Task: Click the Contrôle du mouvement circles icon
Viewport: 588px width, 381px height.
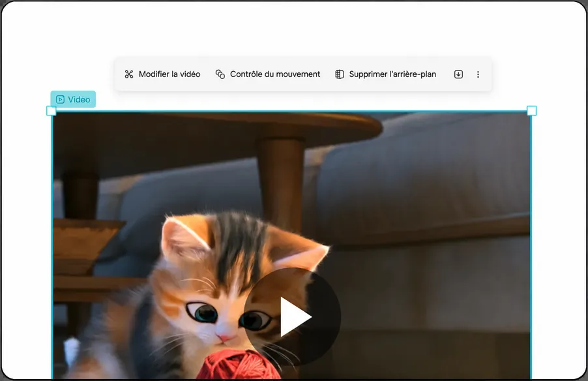Action: click(220, 74)
